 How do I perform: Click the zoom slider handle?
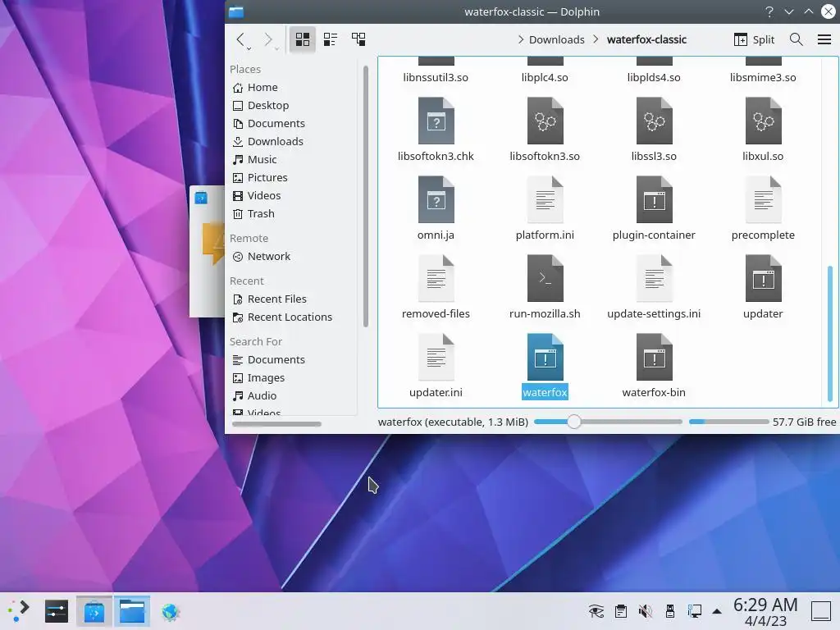pyautogui.click(x=573, y=422)
